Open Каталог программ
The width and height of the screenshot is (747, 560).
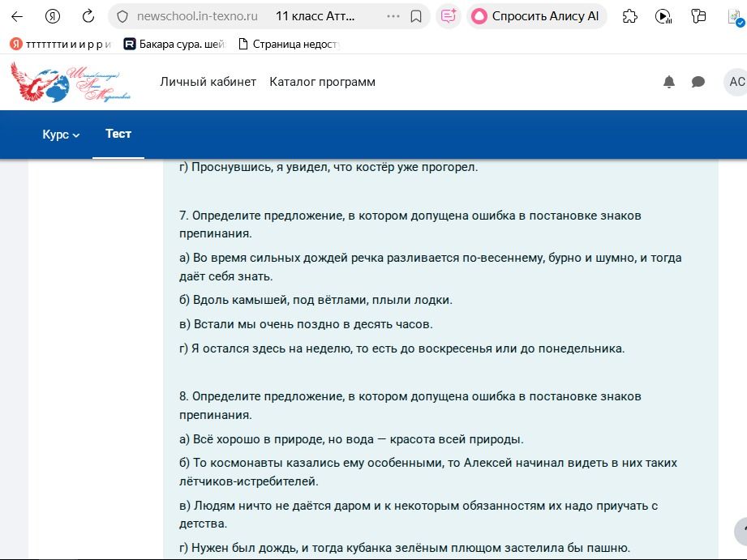coord(323,82)
